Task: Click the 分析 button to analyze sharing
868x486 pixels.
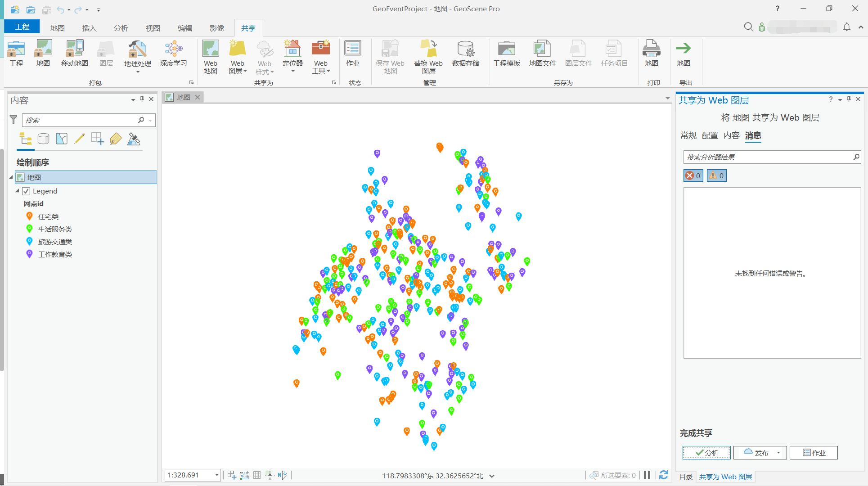Action: coord(706,453)
